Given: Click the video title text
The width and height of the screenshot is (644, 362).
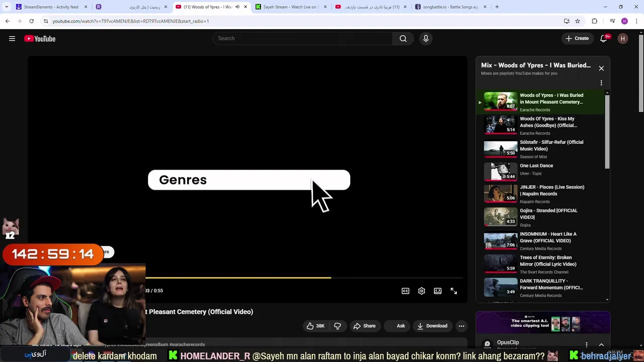Looking at the screenshot, I should coord(199,312).
